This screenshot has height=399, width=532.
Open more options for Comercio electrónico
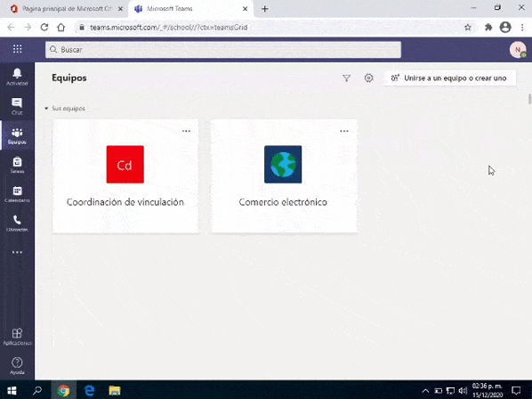tap(344, 131)
